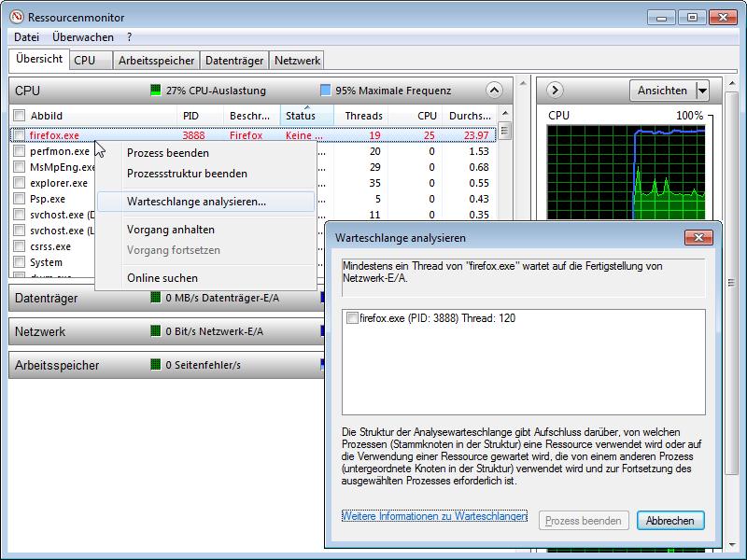Expand the Datenträger section header
The width and height of the screenshot is (747, 560).
coord(47,299)
